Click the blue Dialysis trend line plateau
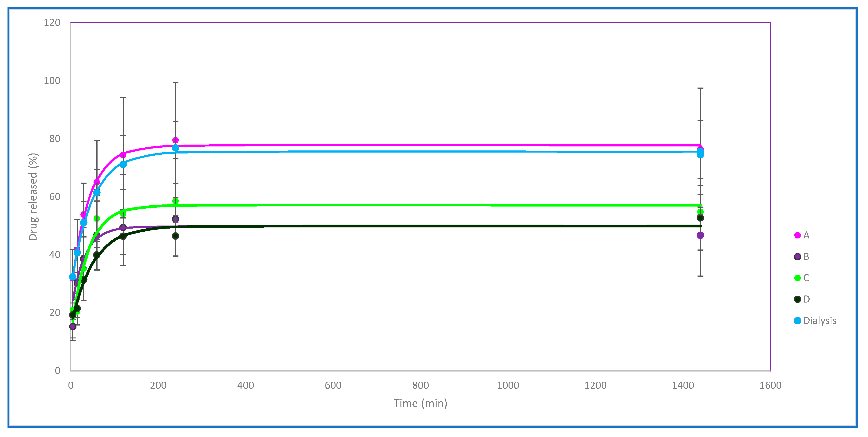 coord(404,151)
